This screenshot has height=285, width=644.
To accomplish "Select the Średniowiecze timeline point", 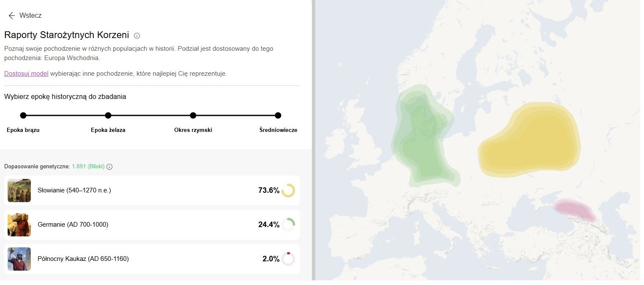I will [x=278, y=115].
